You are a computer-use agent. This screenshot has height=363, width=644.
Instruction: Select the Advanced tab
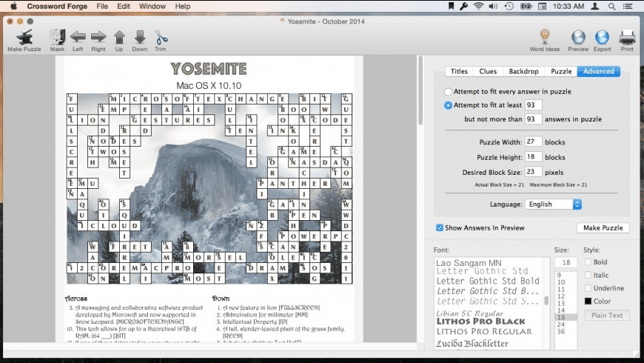pos(598,71)
